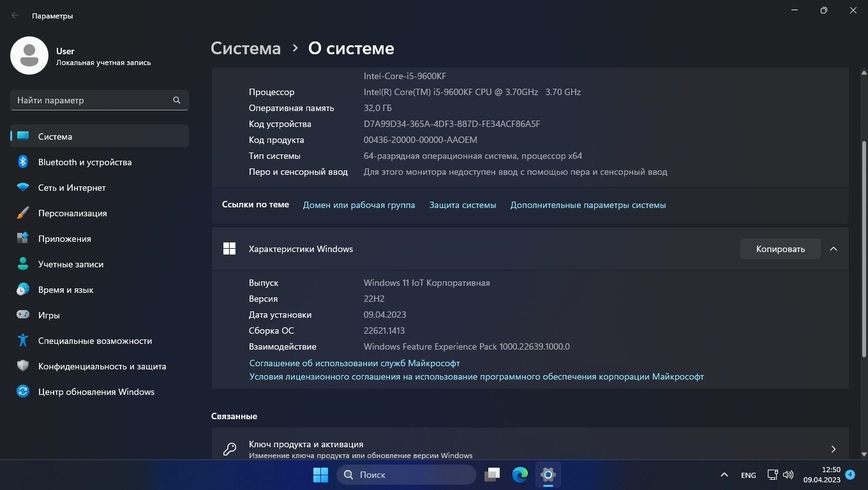
Task: Click the vertical scrollbar thumb
Action: pos(865,249)
